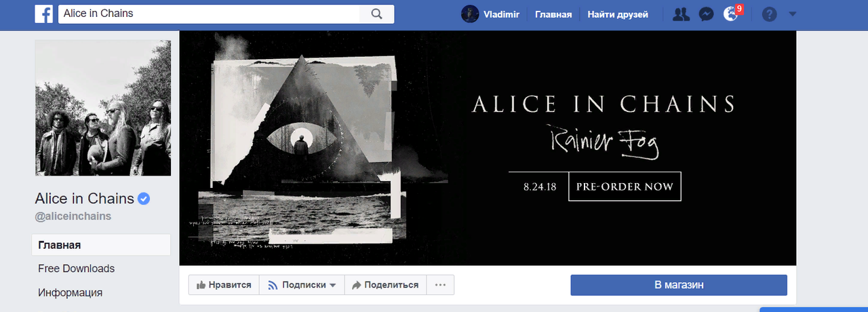The image size is (868, 312).
Task: Click the verified badge icon
Action: click(x=144, y=199)
